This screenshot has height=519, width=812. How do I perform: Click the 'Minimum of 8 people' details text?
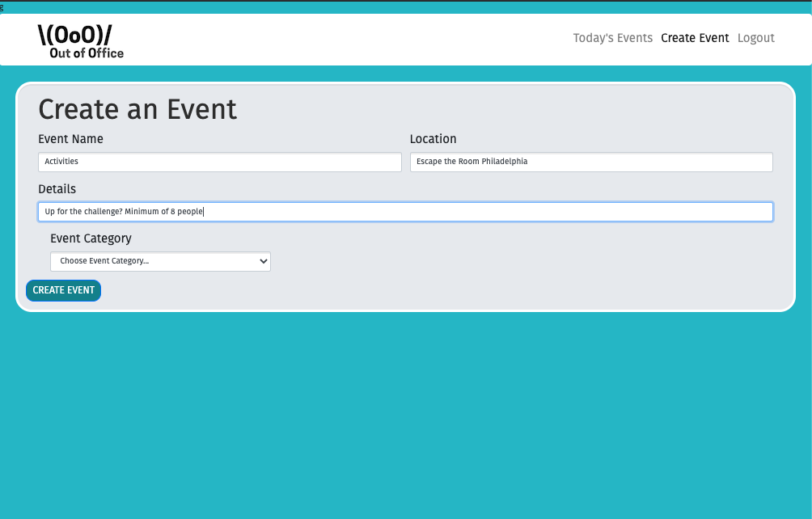pos(163,212)
